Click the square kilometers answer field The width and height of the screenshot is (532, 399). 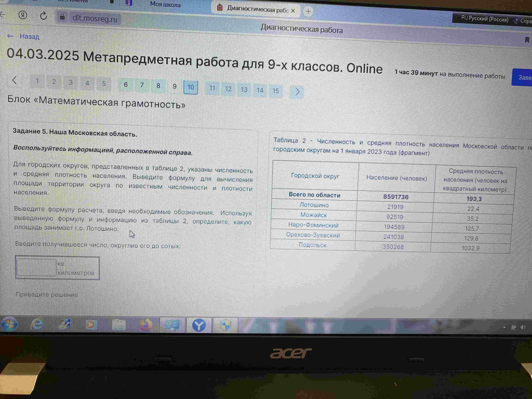pyautogui.click(x=36, y=267)
